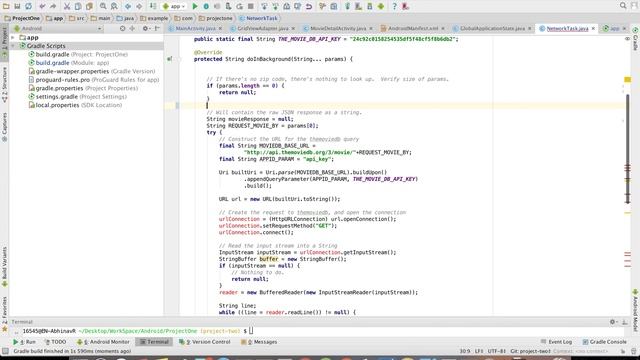The image size is (640, 360).
Task: Open the Android project view dropdown
Action: (58, 29)
